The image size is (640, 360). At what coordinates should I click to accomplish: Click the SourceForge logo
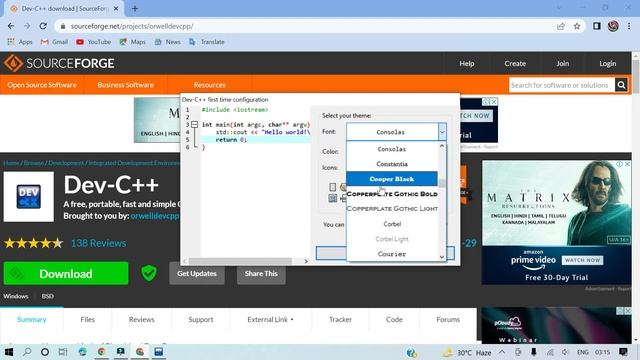pos(60,63)
